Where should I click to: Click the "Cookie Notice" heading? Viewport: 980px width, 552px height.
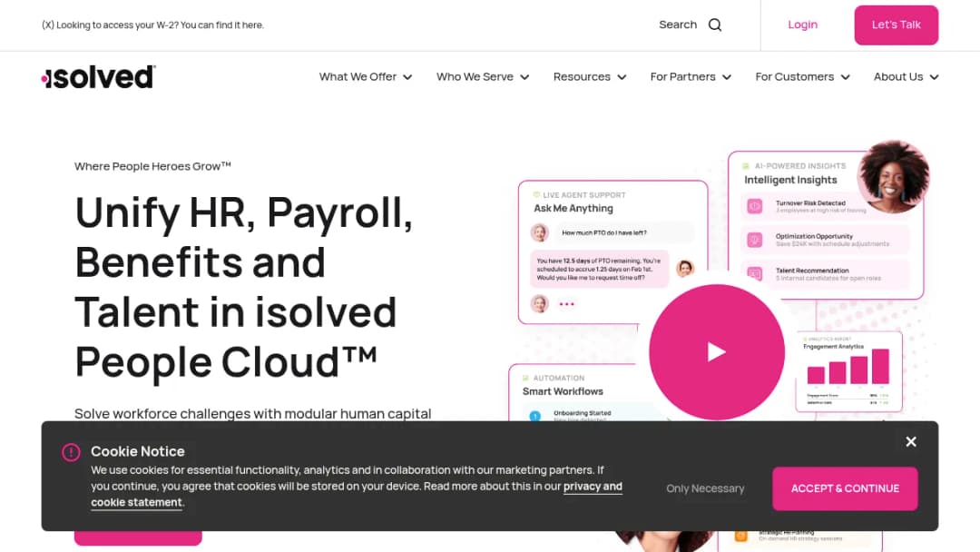(x=138, y=451)
